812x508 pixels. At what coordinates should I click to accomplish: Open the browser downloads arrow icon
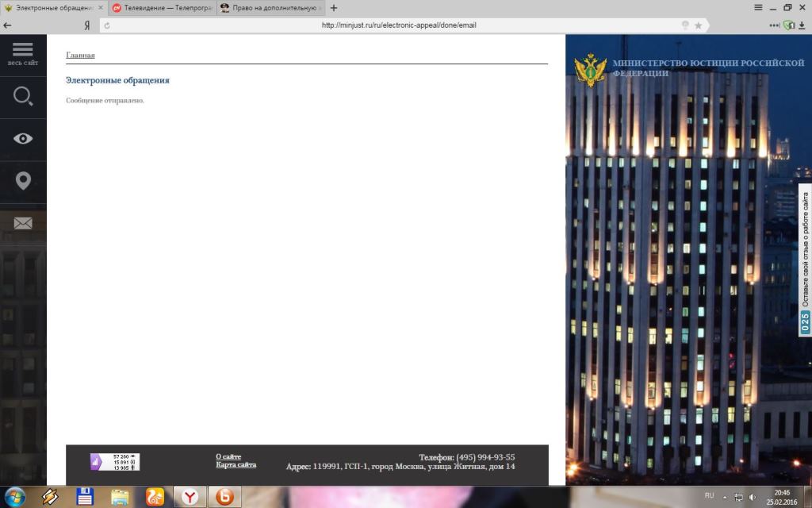click(802, 25)
